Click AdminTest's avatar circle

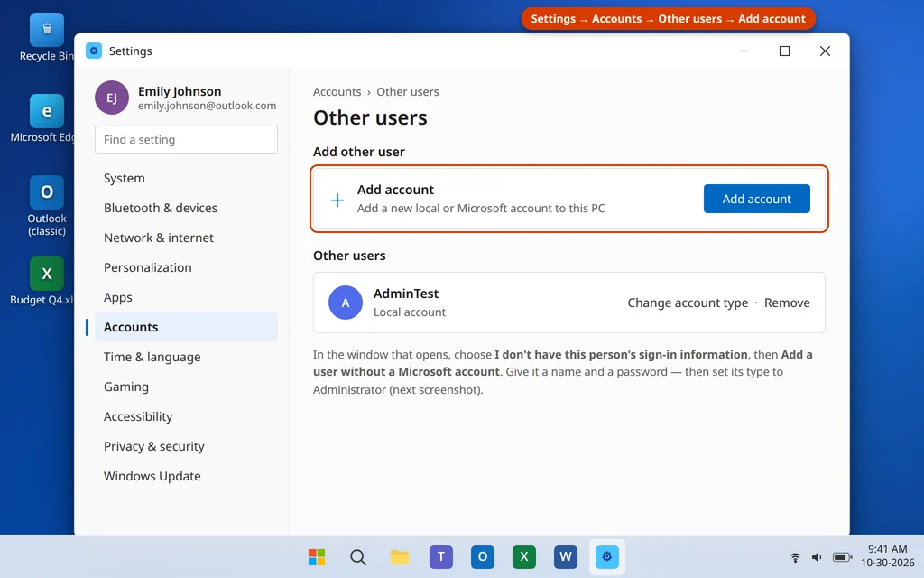click(x=346, y=303)
